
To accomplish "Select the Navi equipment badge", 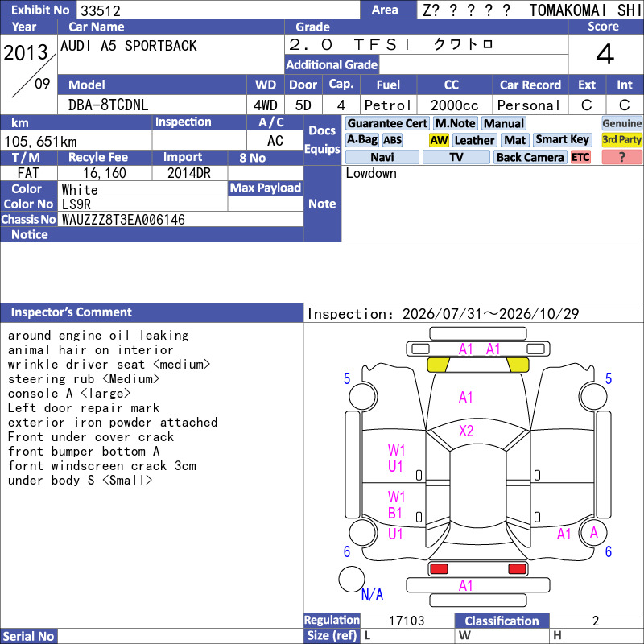I will coord(382,157).
